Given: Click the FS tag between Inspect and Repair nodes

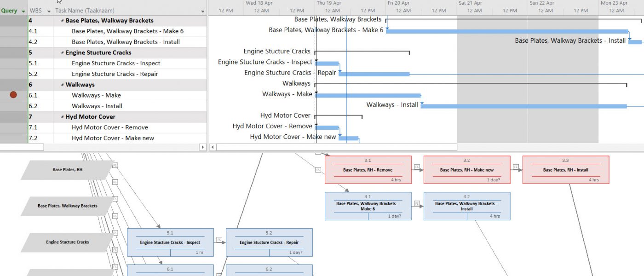Looking at the screenshot, I should click(x=219, y=239).
